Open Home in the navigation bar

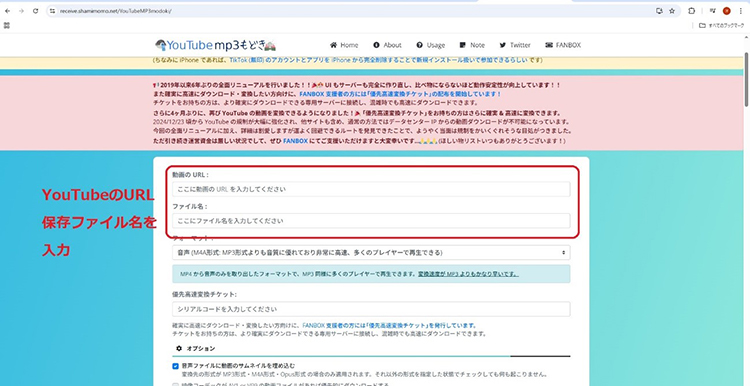[x=344, y=45]
